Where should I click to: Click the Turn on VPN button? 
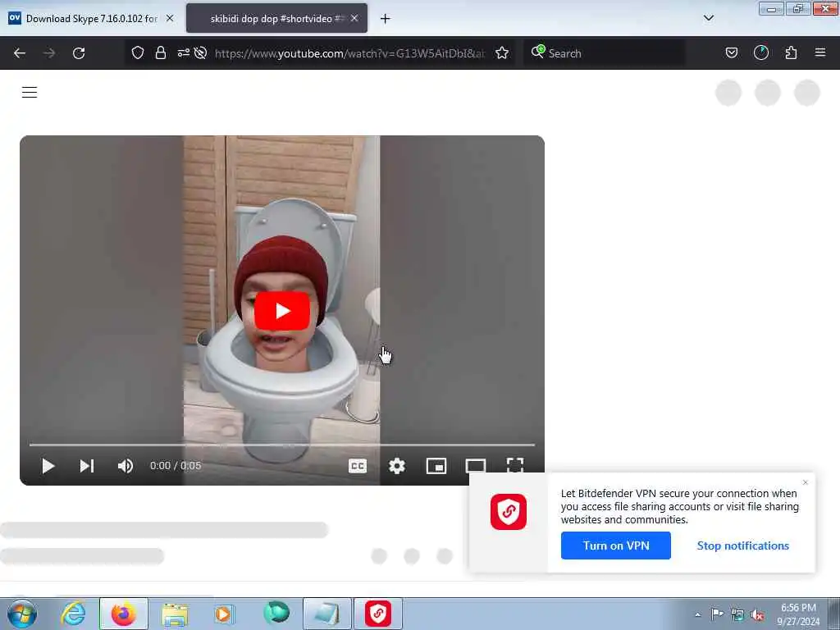click(x=615, y=546)
